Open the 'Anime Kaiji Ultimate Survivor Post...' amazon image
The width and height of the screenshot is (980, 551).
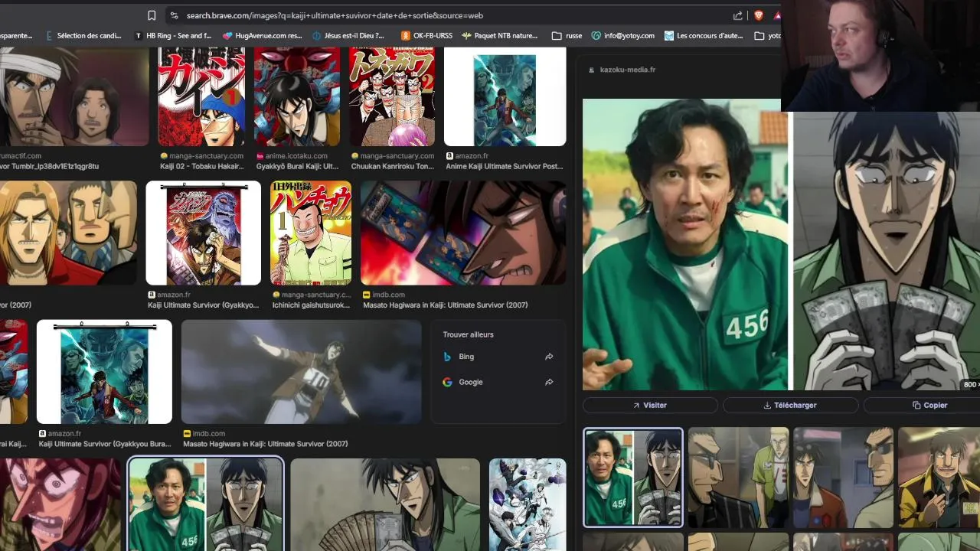click(x=505, y=96)
